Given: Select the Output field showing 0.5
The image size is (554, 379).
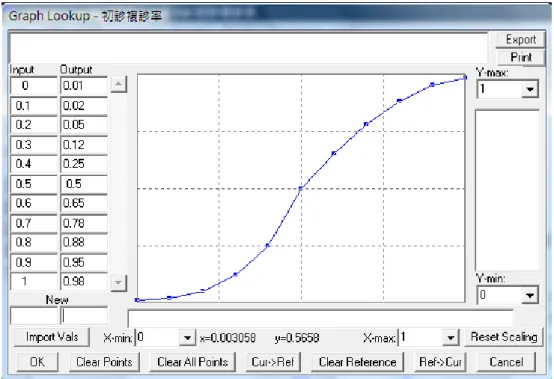Looking at the screenshot, I should (x=84, y=184).
